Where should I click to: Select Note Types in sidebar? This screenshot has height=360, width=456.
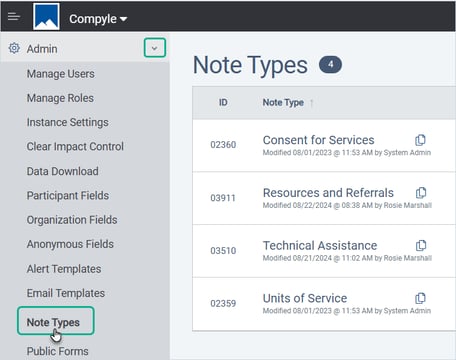click(56, 321)
